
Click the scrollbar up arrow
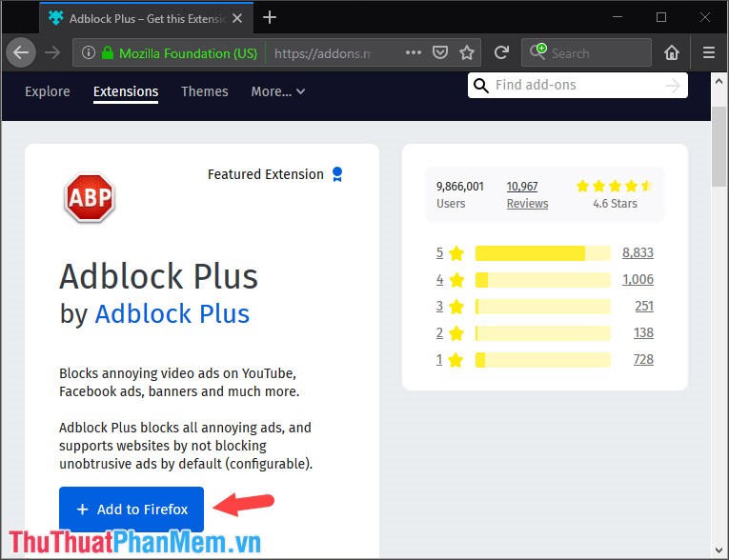[719, 81]
